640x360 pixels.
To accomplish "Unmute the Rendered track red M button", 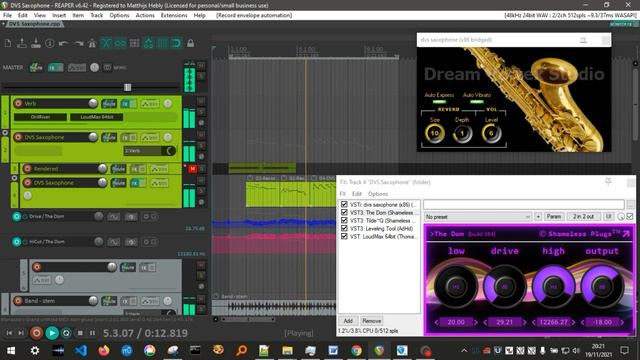I will point(193,169).
